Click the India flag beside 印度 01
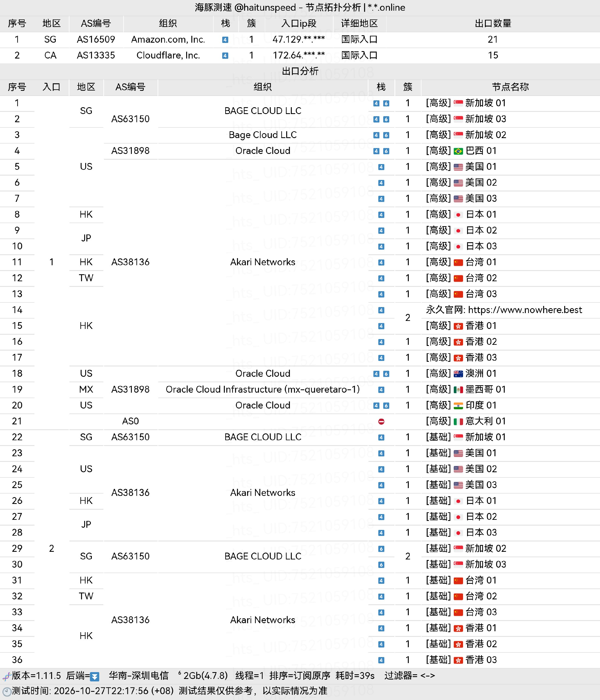The width and height of the screenshot is (600, 700). tap(458, 406)
